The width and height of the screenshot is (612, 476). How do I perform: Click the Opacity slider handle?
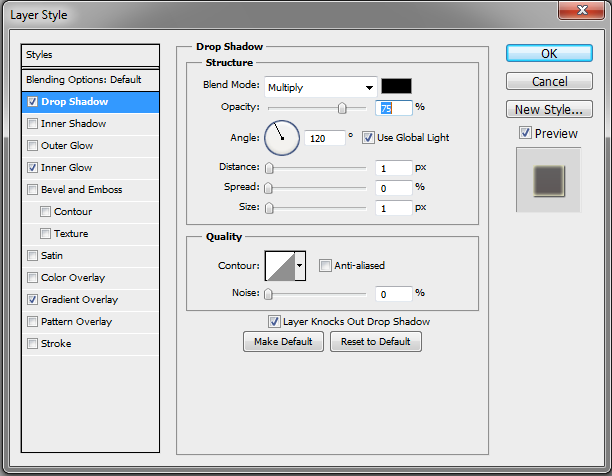coord(342,108)
